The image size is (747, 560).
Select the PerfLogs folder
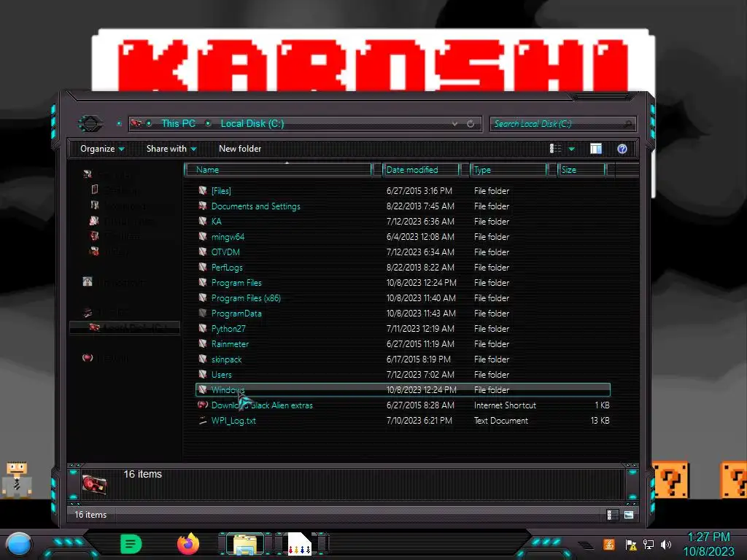coord(227,268)
